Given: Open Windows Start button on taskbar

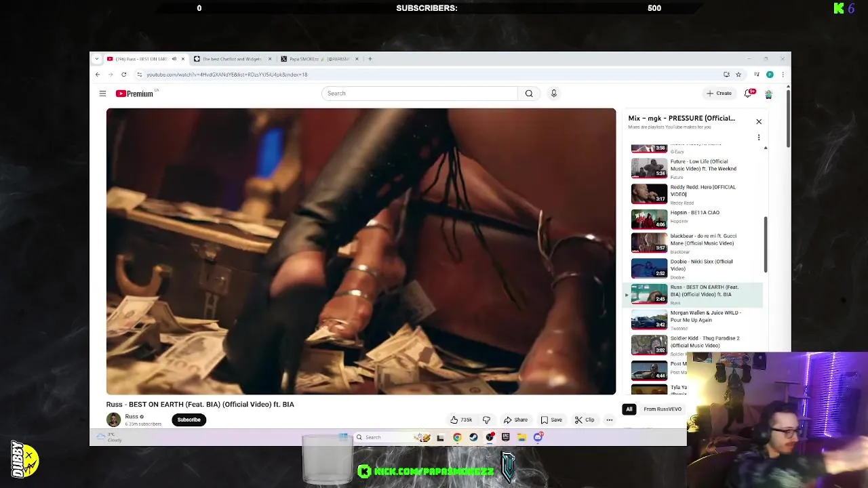Looking at the screenshot, I should [x=343, y=437].
